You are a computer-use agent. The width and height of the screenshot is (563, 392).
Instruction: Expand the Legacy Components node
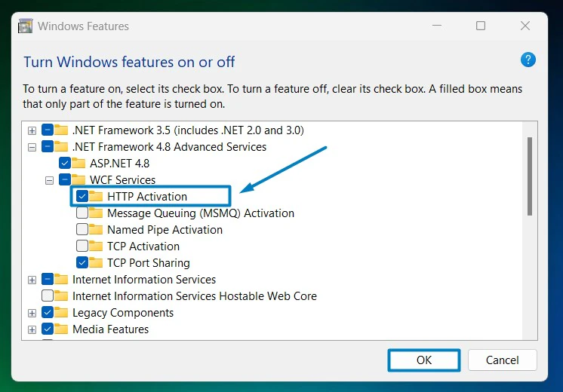[32, 313]
